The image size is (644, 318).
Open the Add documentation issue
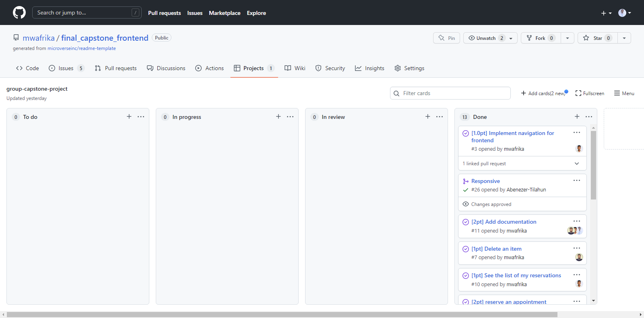pos(504,222)
